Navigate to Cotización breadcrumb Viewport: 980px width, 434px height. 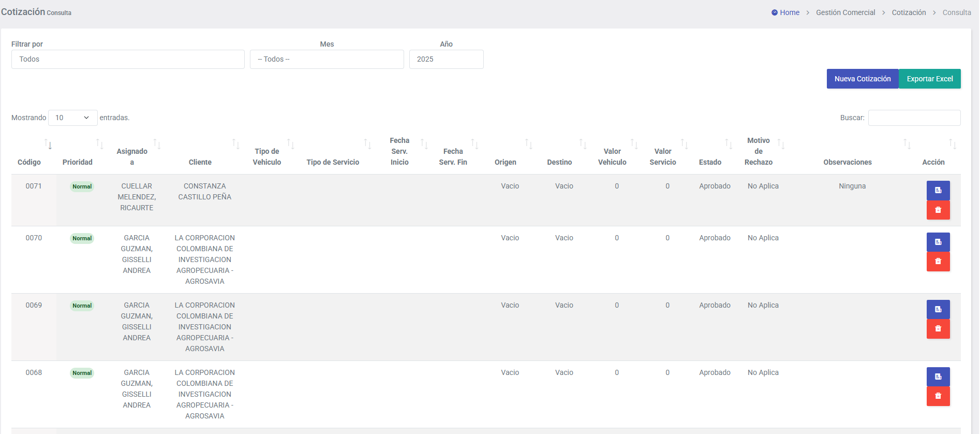click(909, 12)
